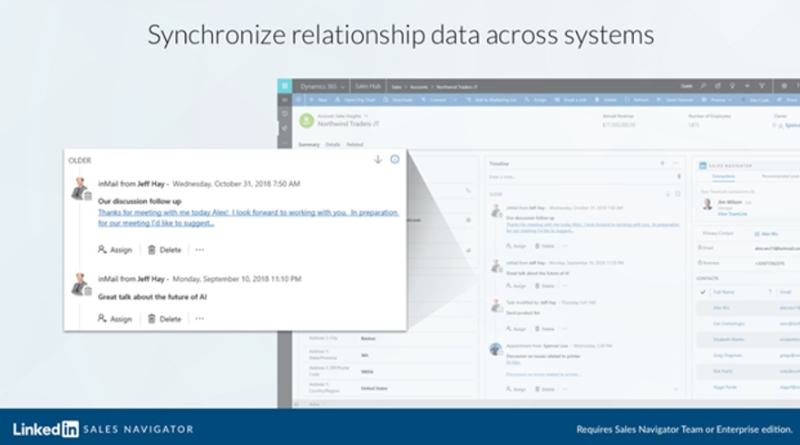Open more options ellipsis for the September 10 inMail
This screenshot has width=800, height=445.
coord(200,318)
